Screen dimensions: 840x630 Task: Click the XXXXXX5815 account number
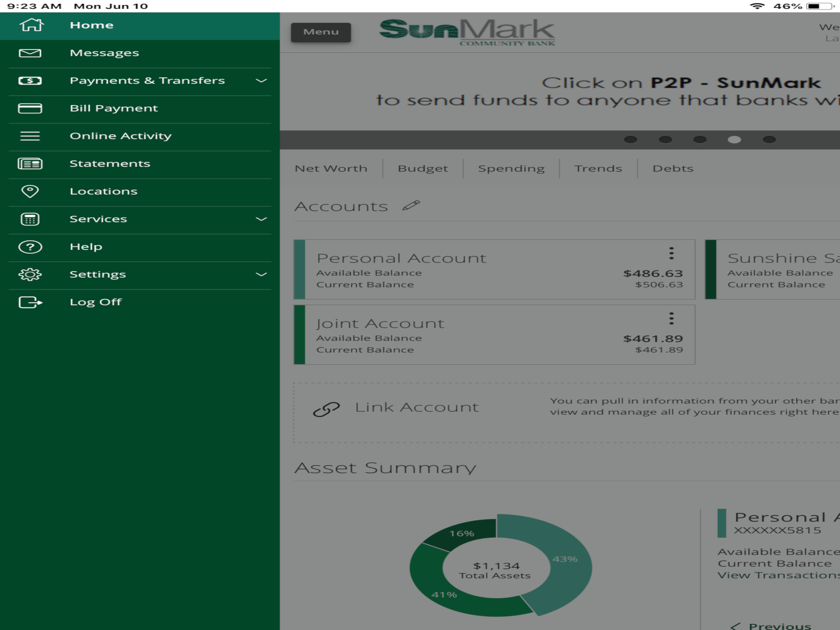click(x=777, y=530)
